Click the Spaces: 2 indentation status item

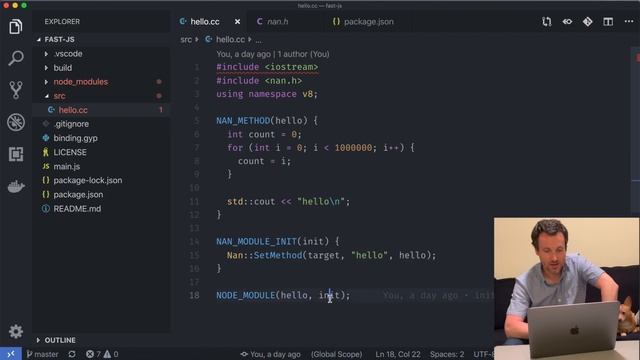tap(447, 354)
